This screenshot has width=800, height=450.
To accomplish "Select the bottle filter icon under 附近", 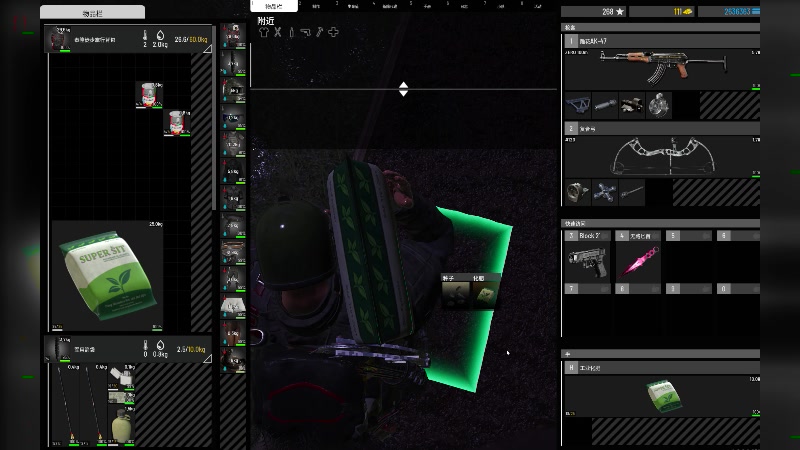I will [x=291, y=32].
